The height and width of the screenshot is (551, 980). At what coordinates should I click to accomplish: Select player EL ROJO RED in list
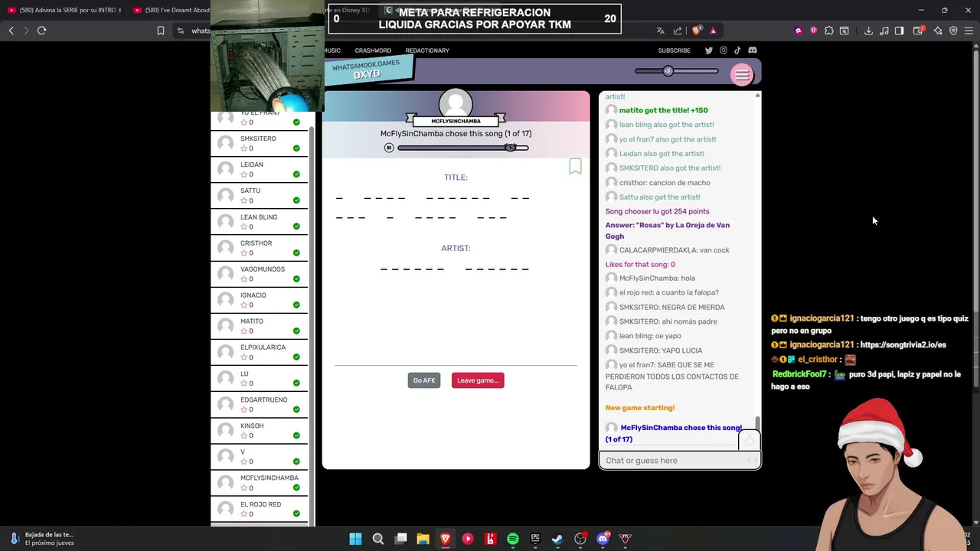[260, 509]
